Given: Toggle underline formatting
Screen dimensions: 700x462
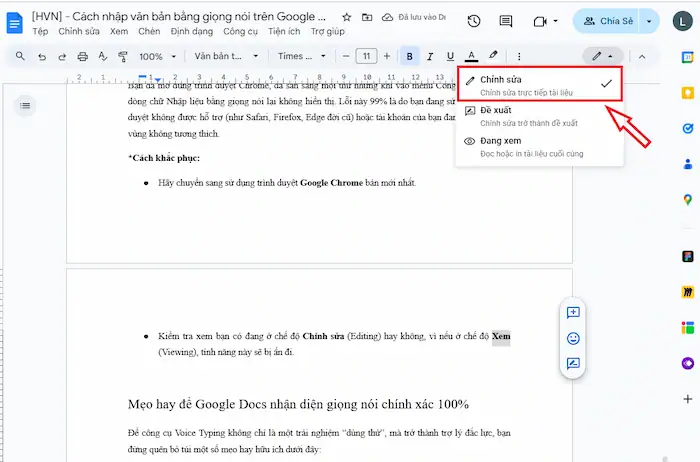Looking at the screenshot, I should (x=450, y=56).
